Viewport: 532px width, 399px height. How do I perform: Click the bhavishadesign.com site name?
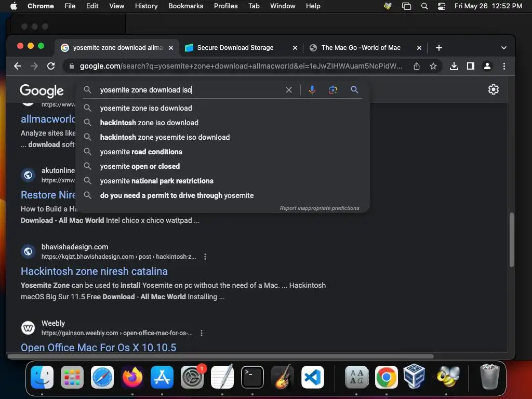click(75, 247)
